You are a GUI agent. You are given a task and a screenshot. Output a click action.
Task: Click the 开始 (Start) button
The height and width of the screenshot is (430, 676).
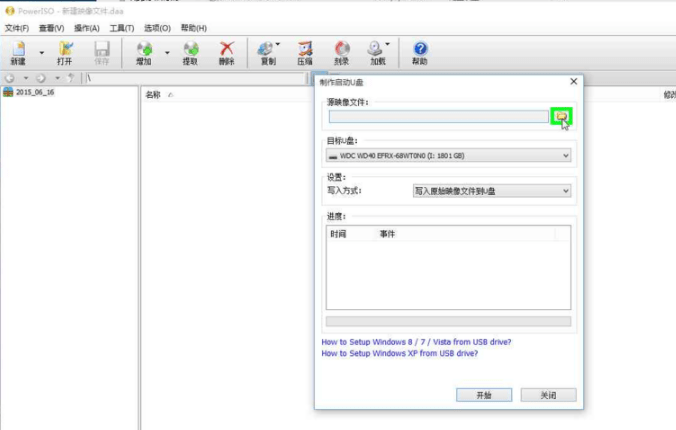(484, 395)
